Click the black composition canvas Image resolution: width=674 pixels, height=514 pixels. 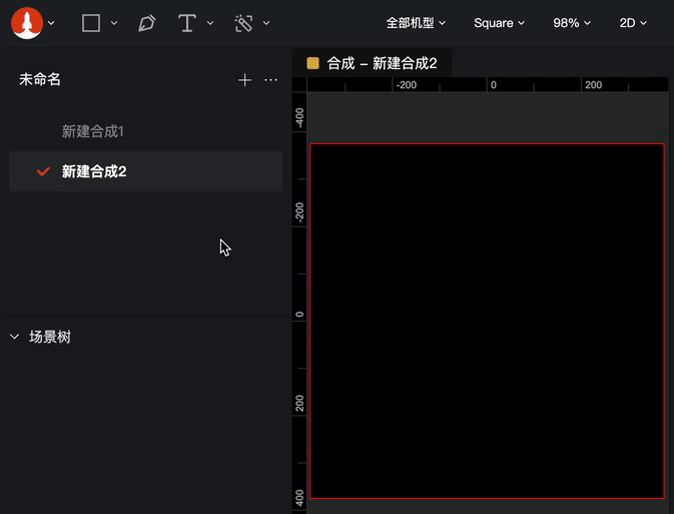pyautogui.click(x=487, y=321)
